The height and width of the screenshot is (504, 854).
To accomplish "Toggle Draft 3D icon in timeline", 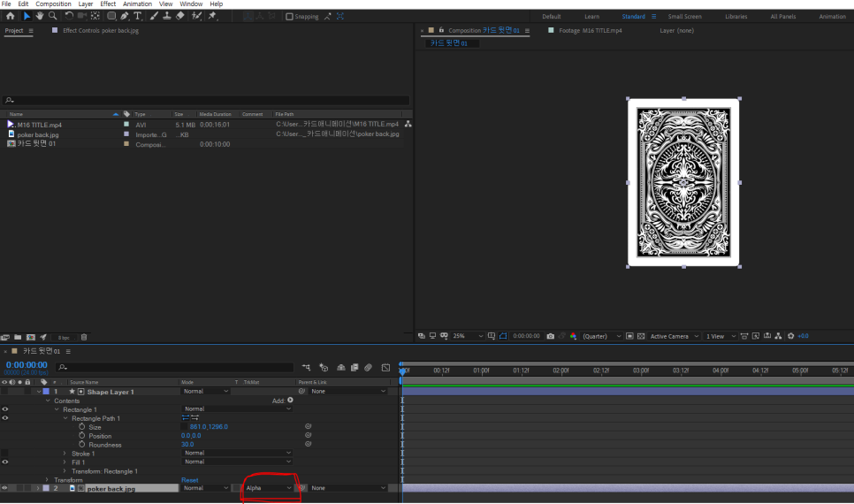I will pyautogui.click(x=324, y=368).
